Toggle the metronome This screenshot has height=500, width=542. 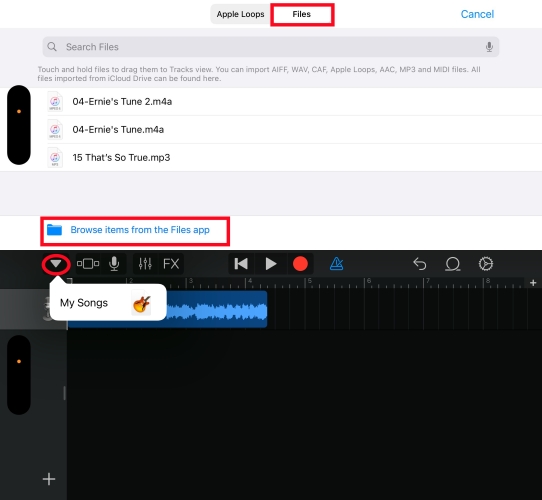click(337, 264)
